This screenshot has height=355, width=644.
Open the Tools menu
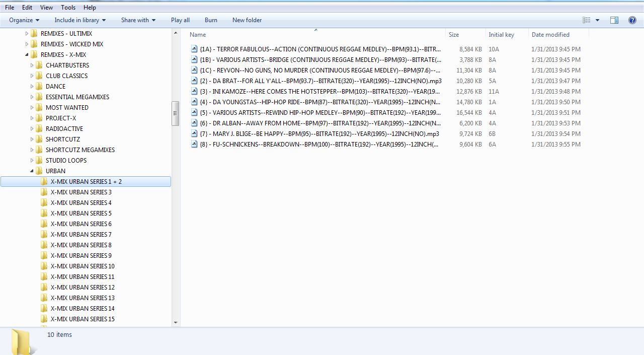coord(68,8)
